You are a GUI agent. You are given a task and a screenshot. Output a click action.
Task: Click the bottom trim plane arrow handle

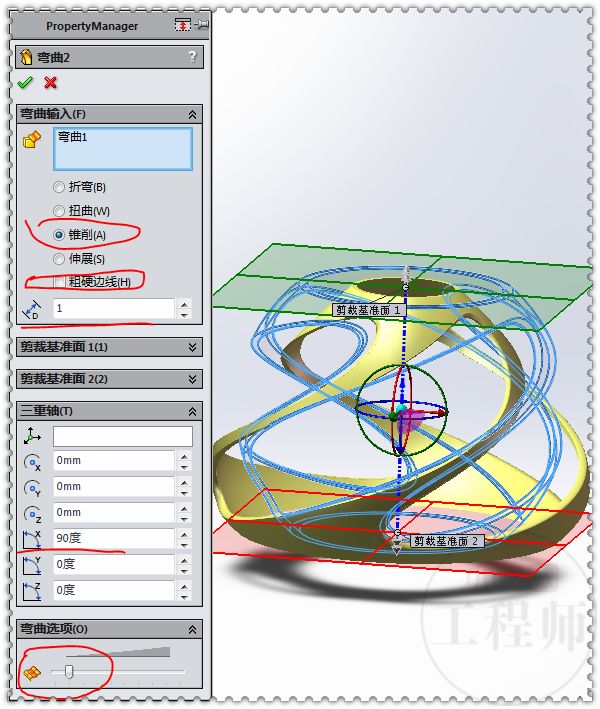point(396,548)
